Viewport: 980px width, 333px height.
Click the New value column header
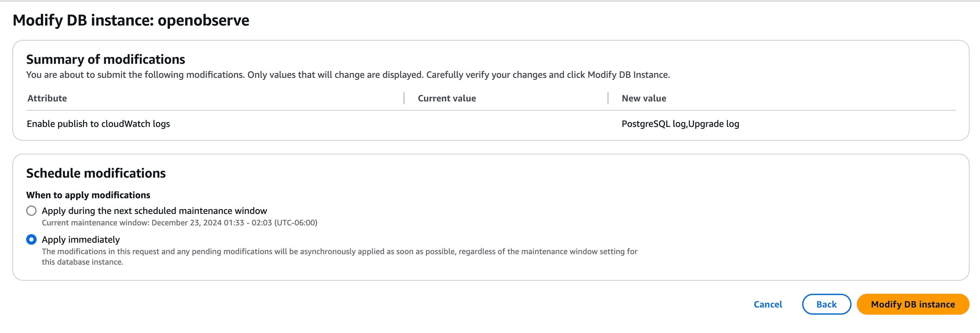[644, 98]
